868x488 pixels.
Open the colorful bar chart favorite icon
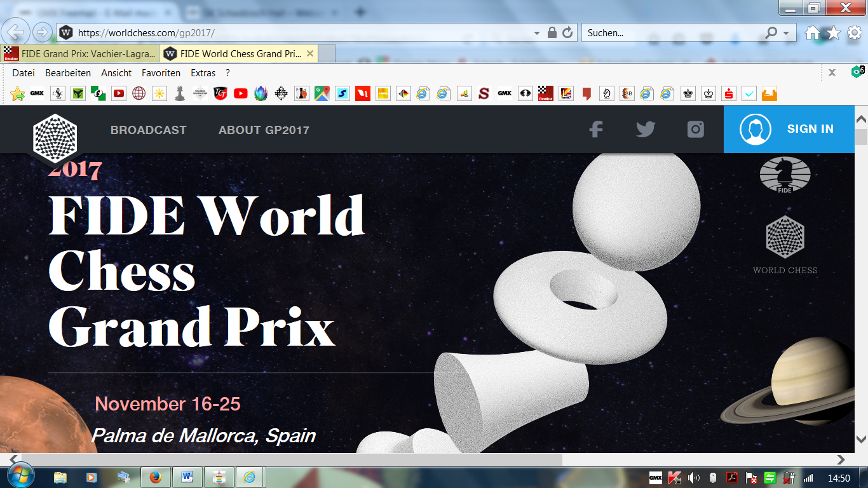click(x=464, y=94)
